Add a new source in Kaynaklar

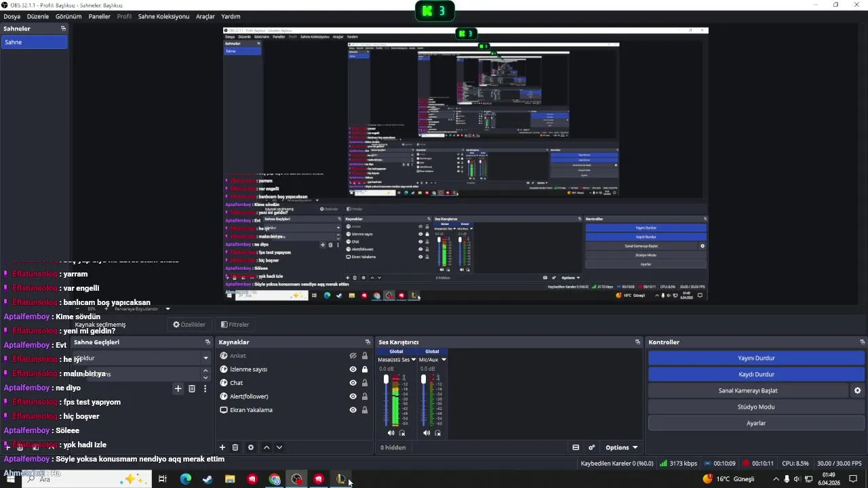pyautogui.click(x=222, y=447)
